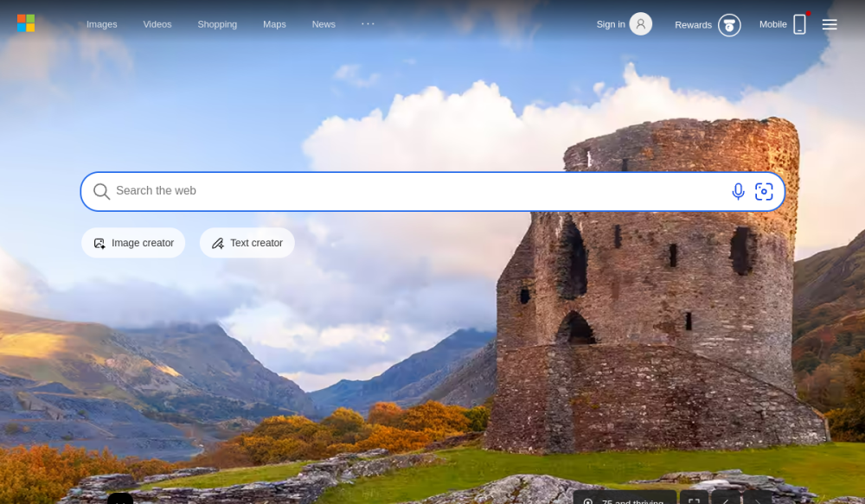Click the Rewards medal icon
Viewport: 865px width, 504px height.
point(729,25)
